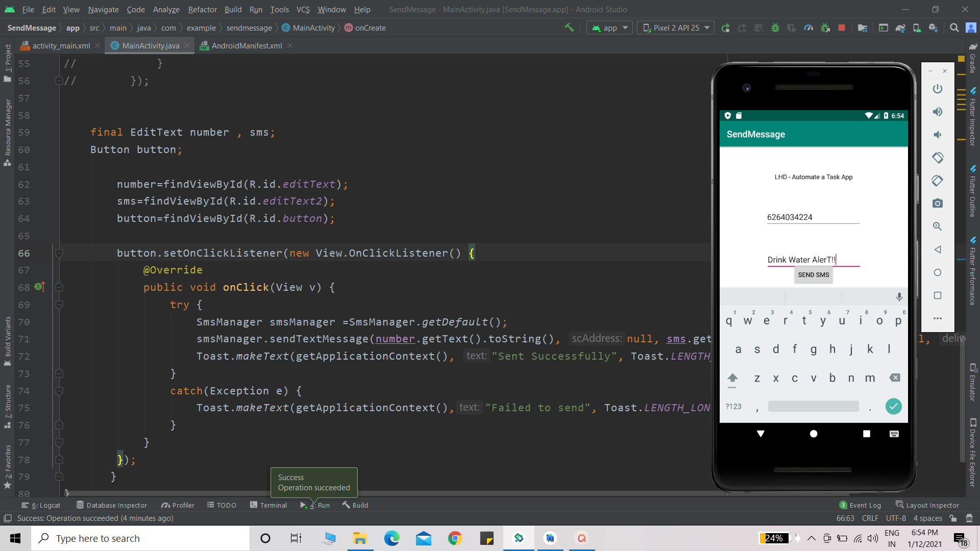Click Sync Project with Gradle Files icon
The image size is (980, 551).
click(900, 28)
